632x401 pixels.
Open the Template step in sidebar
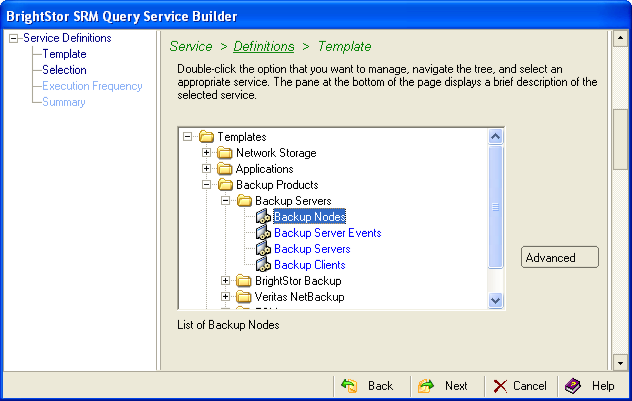[x=64, y=54]
